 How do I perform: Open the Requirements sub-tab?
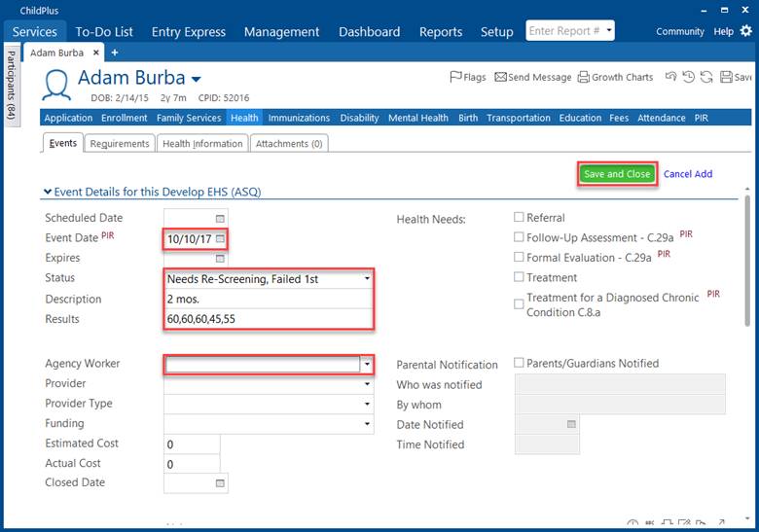[x=120, y=144]
